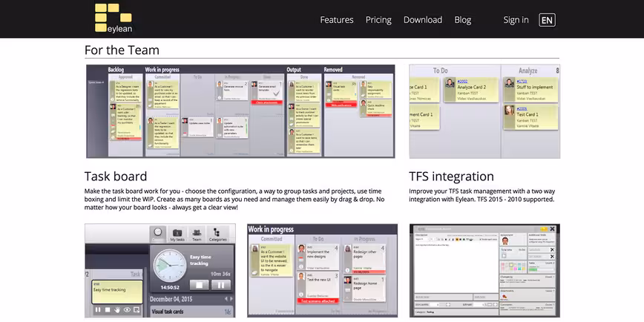Open the EN language selector
The width and height of the screenshot is (644, 322).
(x=547, y=20)
